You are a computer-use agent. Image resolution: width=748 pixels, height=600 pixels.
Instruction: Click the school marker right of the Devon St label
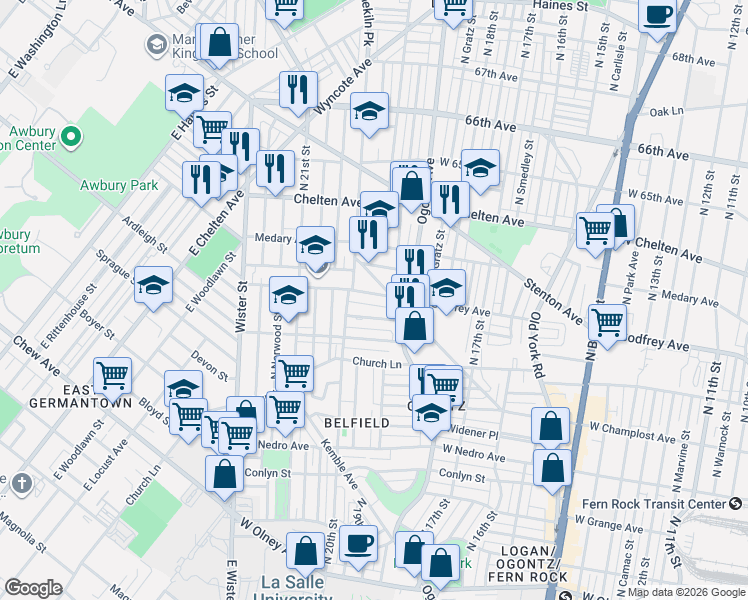pyautogui.click(x=183, y=385)
